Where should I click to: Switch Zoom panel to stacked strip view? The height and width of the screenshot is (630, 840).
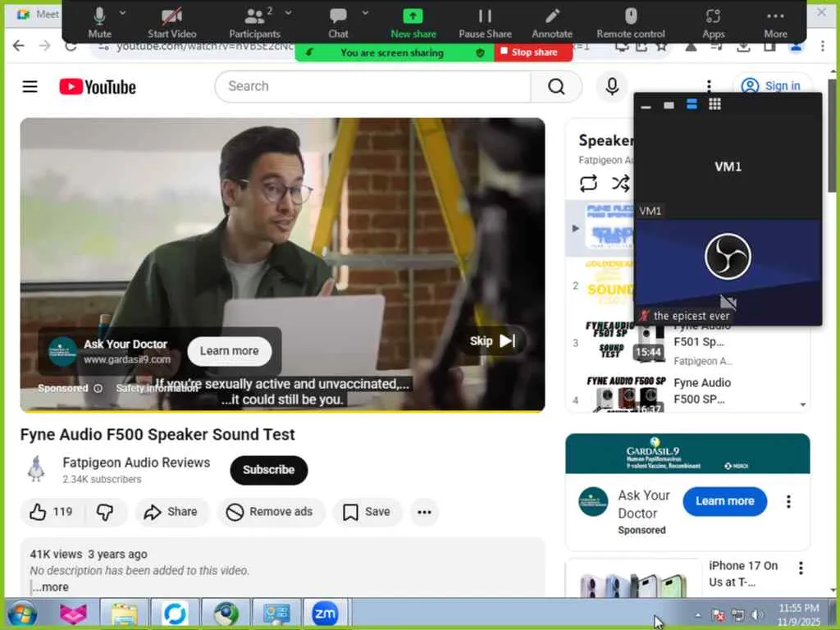coord(692,104)
